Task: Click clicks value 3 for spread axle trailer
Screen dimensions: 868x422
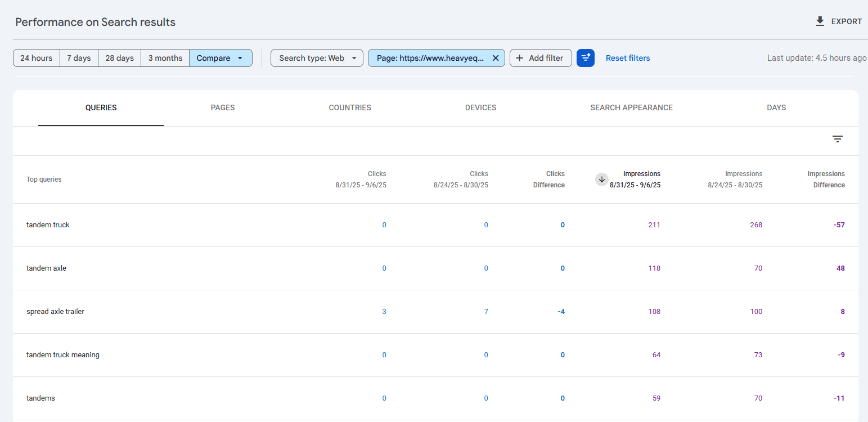Action: [384, 312]
